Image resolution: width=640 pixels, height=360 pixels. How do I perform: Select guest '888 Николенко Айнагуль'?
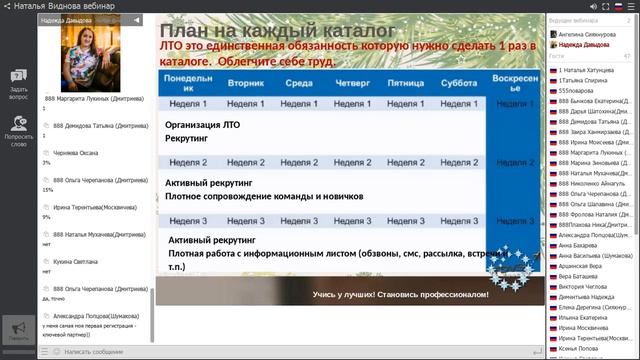pos(591,184)
